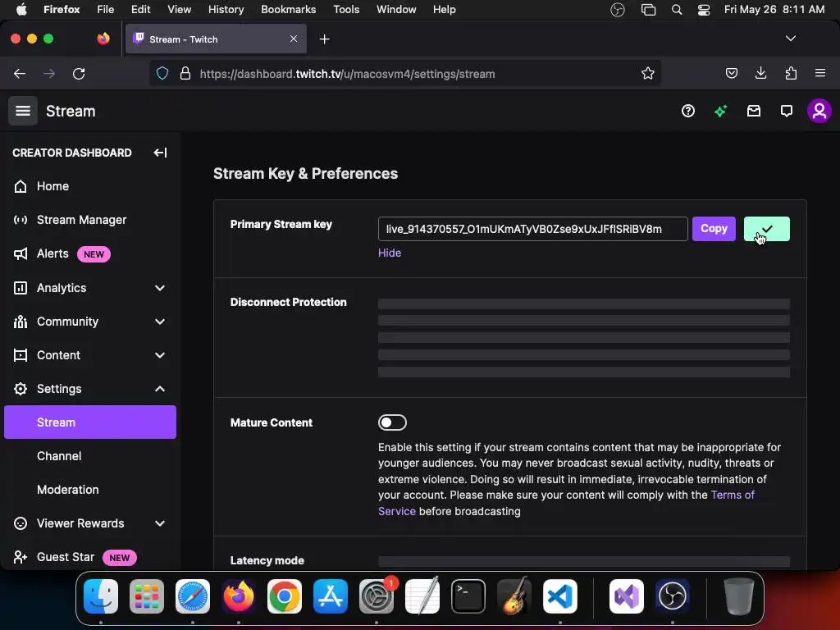Collapse the Creator Dashboard sidebar arrow
Screen dimensions: 840x630
pyautogui.click(x=160, y=153)
